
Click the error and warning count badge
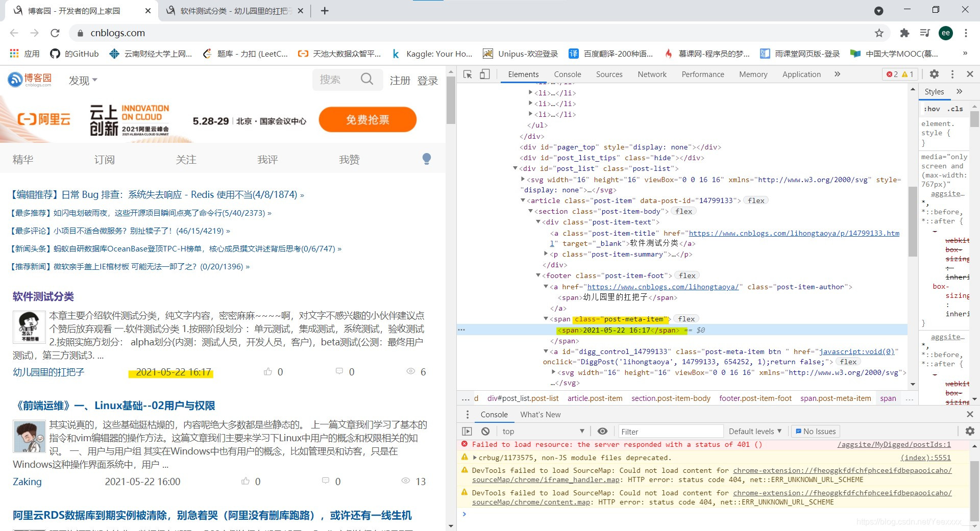[900, 74]
